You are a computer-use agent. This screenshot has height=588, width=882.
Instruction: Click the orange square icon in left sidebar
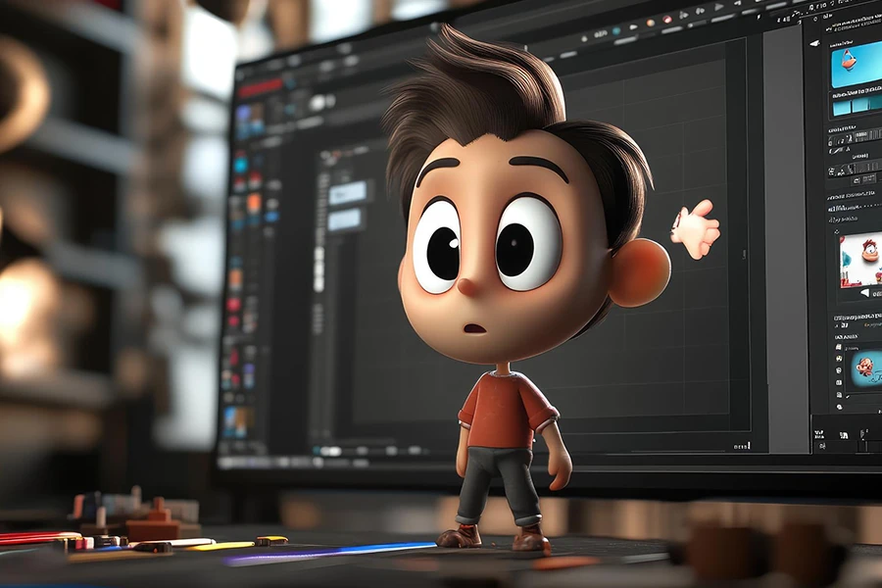(254, 203)
